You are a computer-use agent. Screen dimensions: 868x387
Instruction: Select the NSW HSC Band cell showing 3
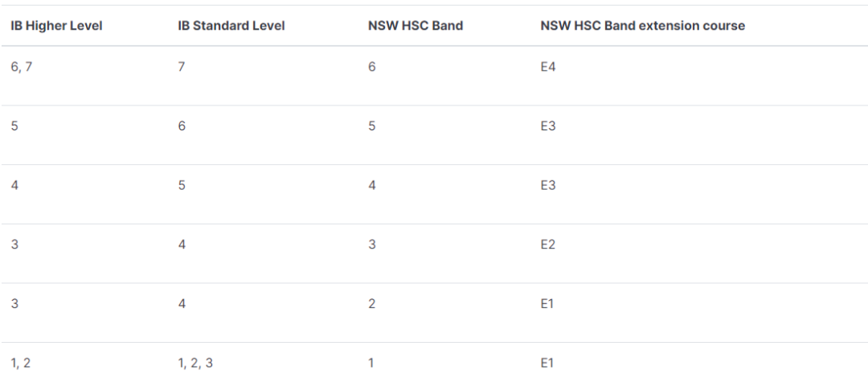pos(371,245)
